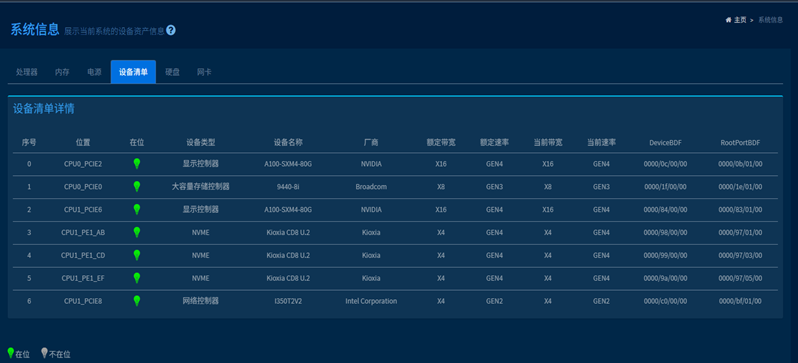Screen dimensions: 798x363
Task: Click the 当前速率 column header
Action: click(601, 143)
